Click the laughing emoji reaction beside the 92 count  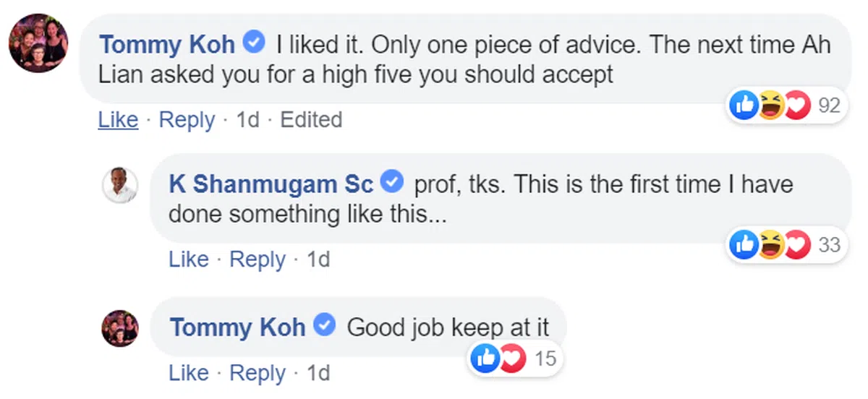point(770,107)
